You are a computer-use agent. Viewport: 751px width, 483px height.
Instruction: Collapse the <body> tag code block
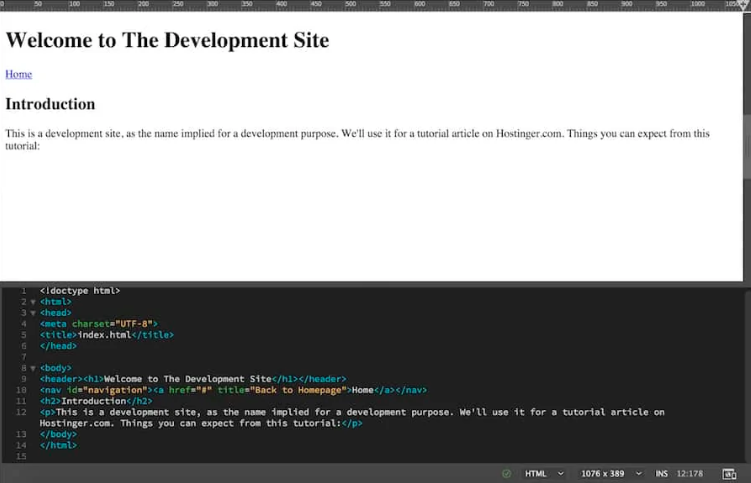pos(32,368)
